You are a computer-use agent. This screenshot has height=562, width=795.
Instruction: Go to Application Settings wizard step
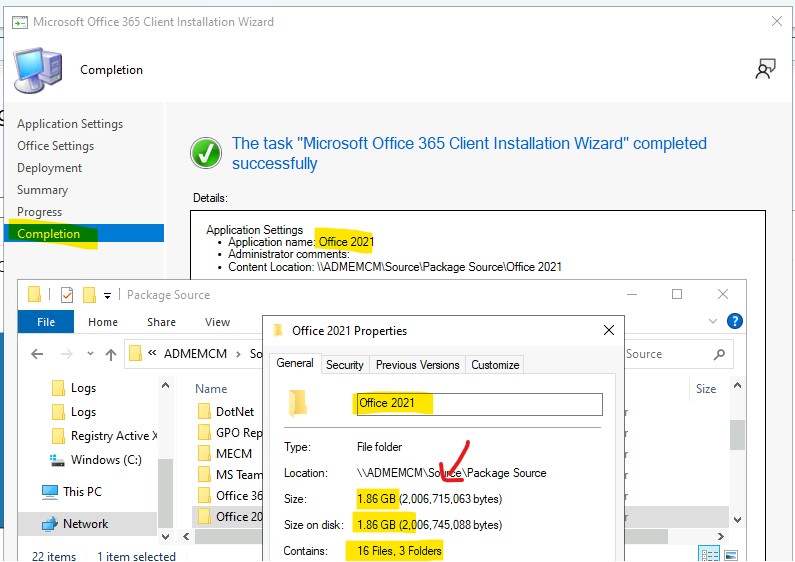[70, 124]
